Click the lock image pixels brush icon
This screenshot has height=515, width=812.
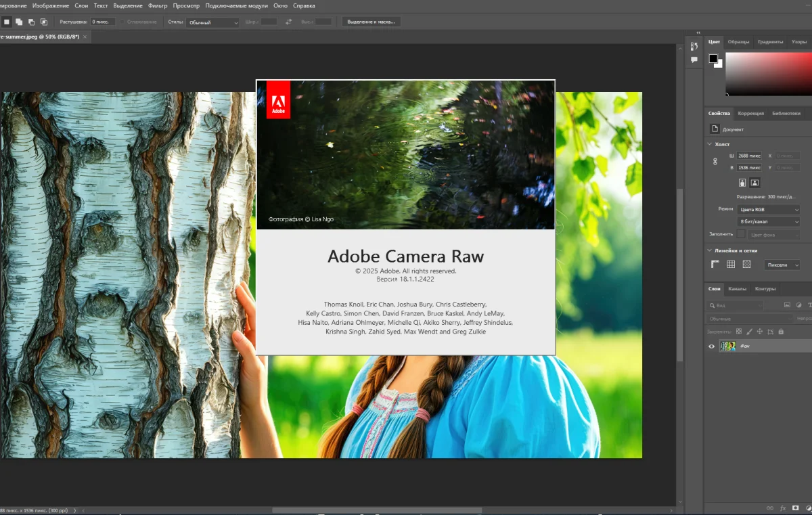click(749, 332)
